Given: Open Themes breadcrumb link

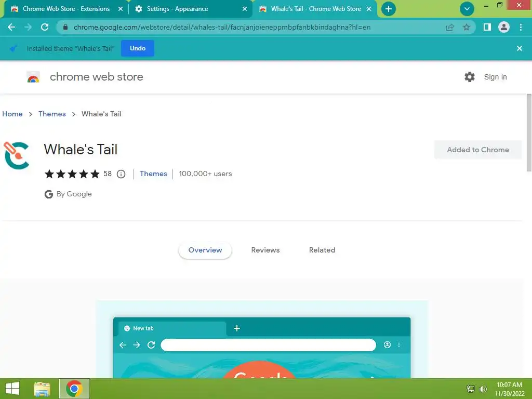Looking at the screenshot, I should [52, 114].
